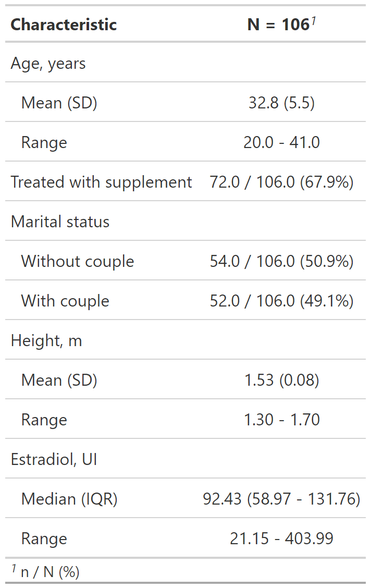Click the age mean value 32.8 (5.5)

coord(281,103)
